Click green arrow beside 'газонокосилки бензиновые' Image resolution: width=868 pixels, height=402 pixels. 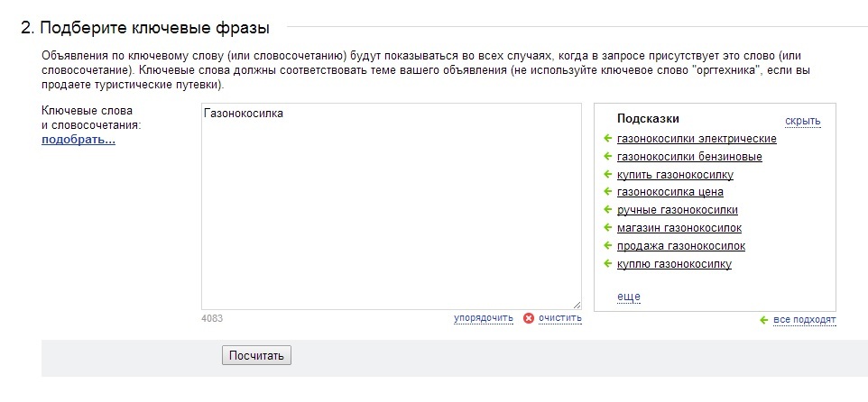pyautogui.click(x=607, y=157)
